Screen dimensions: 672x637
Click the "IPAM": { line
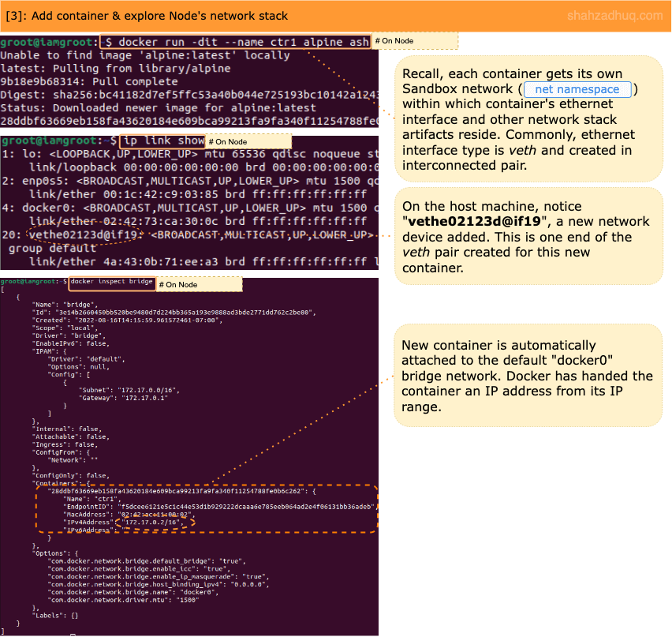[x=49, y=351]
